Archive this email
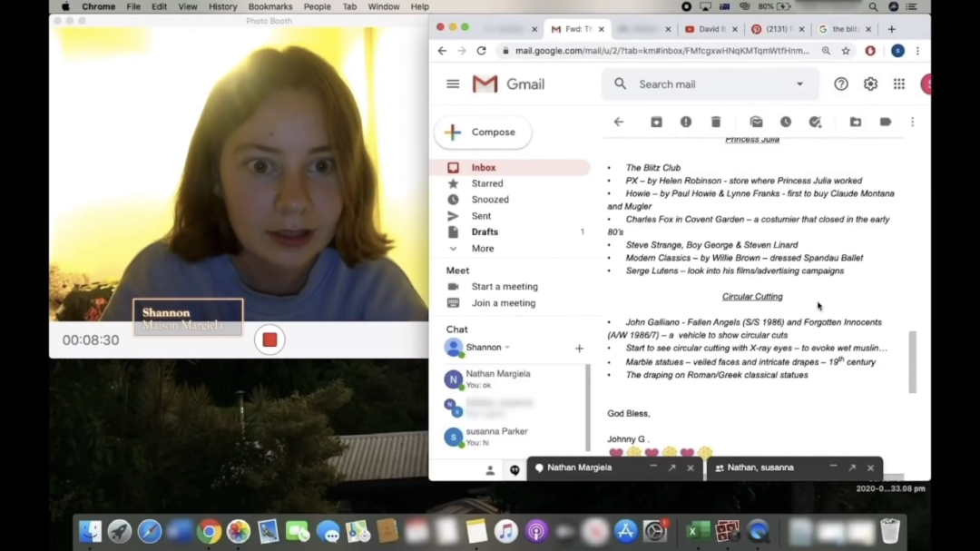The height and width of the screenshot is (551, 980). [656, 122]
